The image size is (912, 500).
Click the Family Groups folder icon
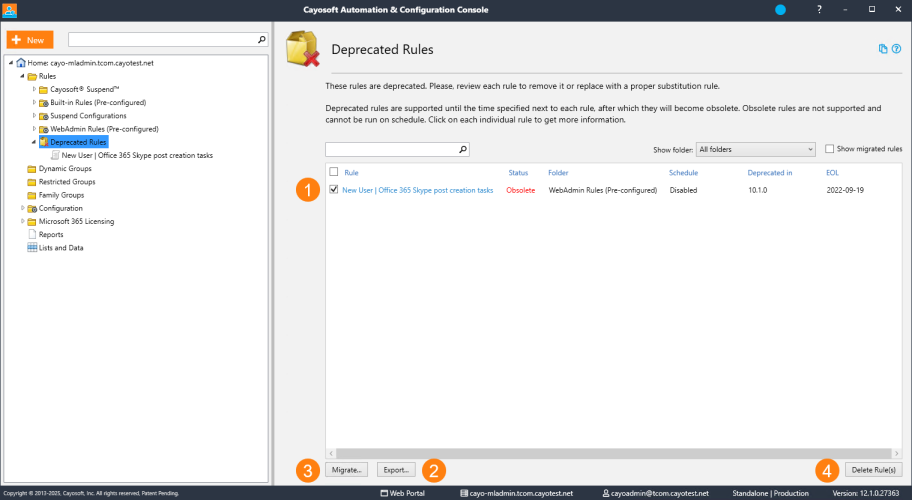(32, 195)
